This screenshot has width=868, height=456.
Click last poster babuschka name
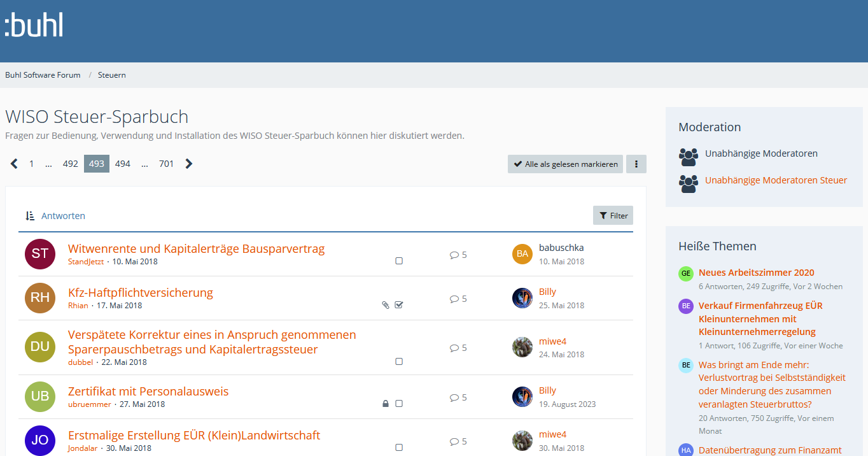pyautogui.click(x=561, y=248)
